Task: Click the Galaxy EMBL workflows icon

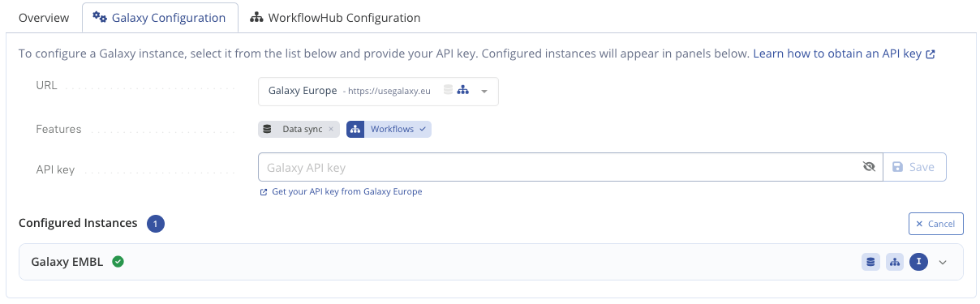Action: (895, 262)
